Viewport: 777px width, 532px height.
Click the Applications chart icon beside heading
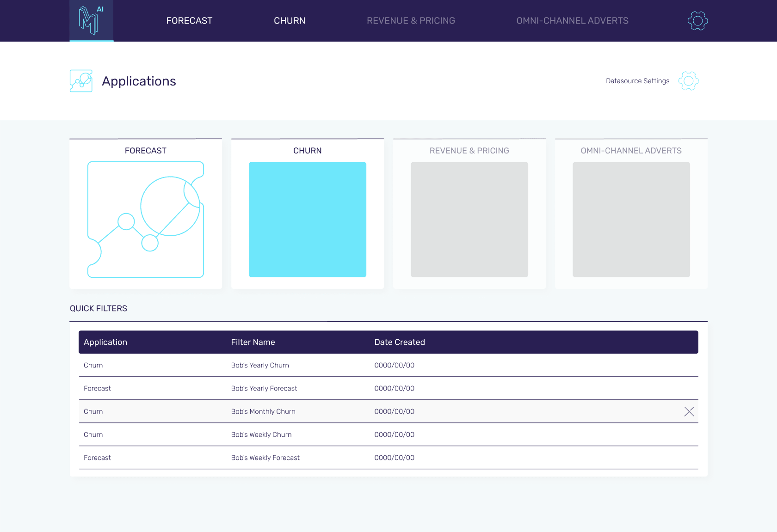tap(81, 81)
